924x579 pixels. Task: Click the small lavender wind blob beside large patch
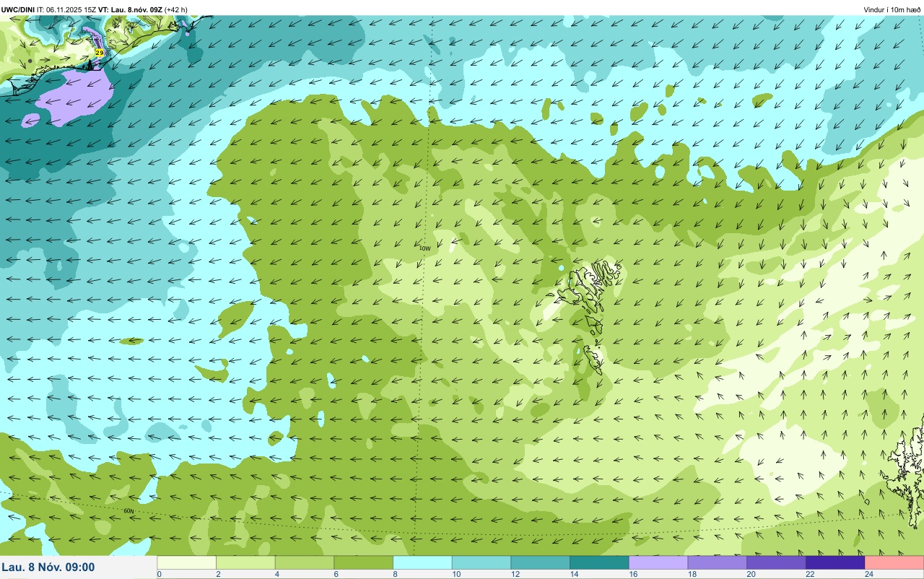point(30,120)
